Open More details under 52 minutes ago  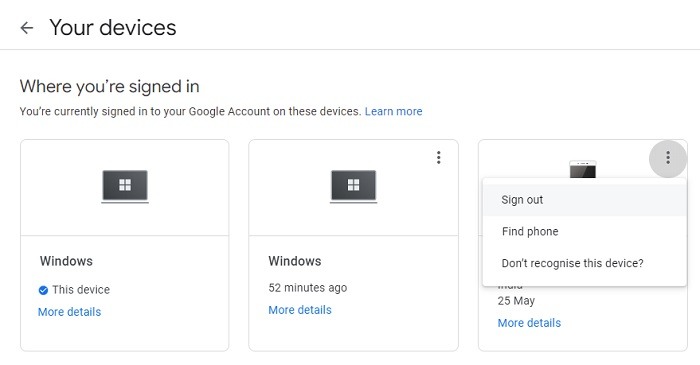click(300, 310)
